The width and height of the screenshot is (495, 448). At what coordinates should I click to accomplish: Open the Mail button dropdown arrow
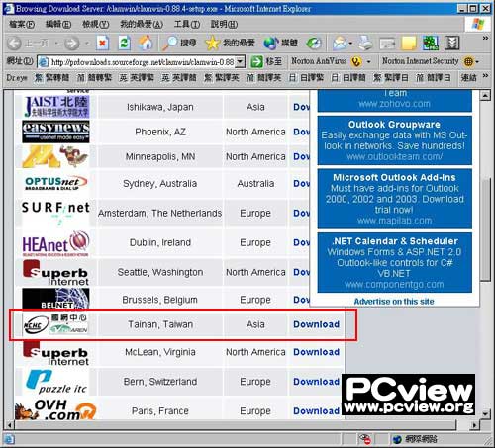point(350,44)
